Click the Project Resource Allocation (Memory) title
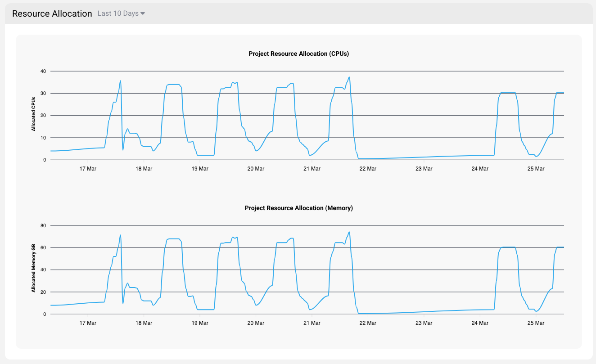This screenshot has width=596, height=364. click(x=298, y=208)
